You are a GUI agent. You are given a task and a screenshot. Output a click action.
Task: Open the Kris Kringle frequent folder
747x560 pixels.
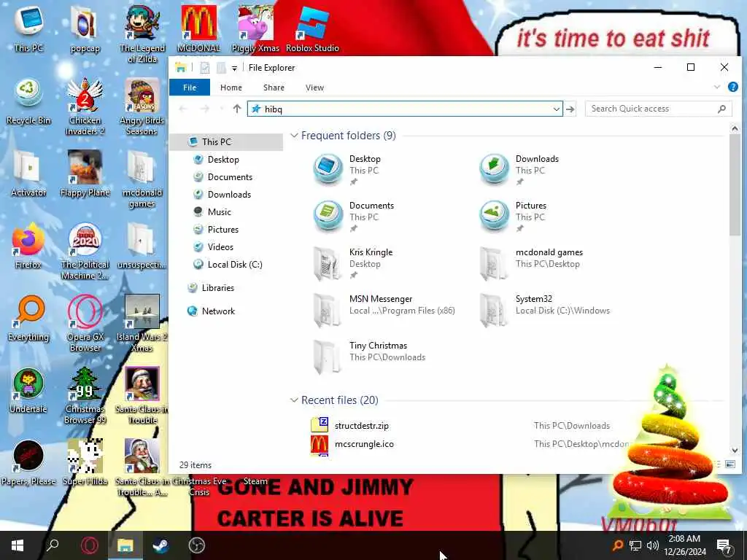click(355, 263)
